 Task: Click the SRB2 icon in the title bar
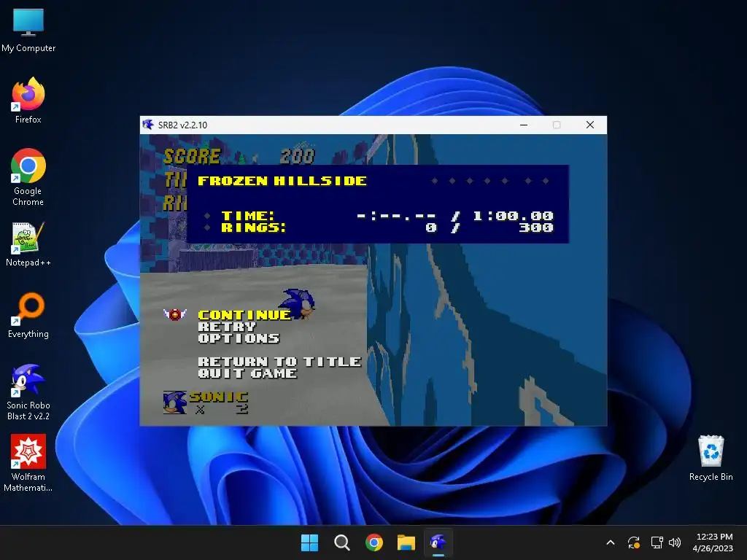click(148, 125)
